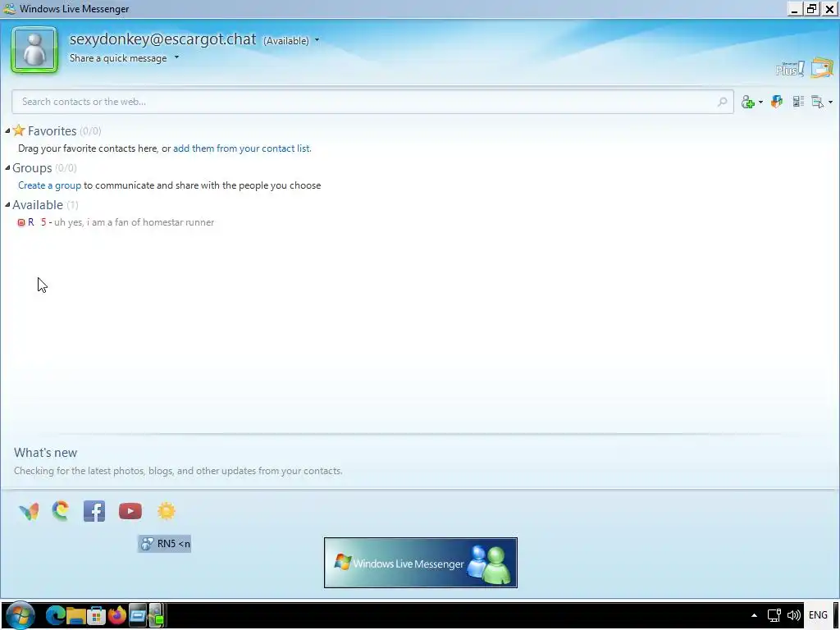Click the ENG language indicator
840x630 pixels.
pos(818,615)
